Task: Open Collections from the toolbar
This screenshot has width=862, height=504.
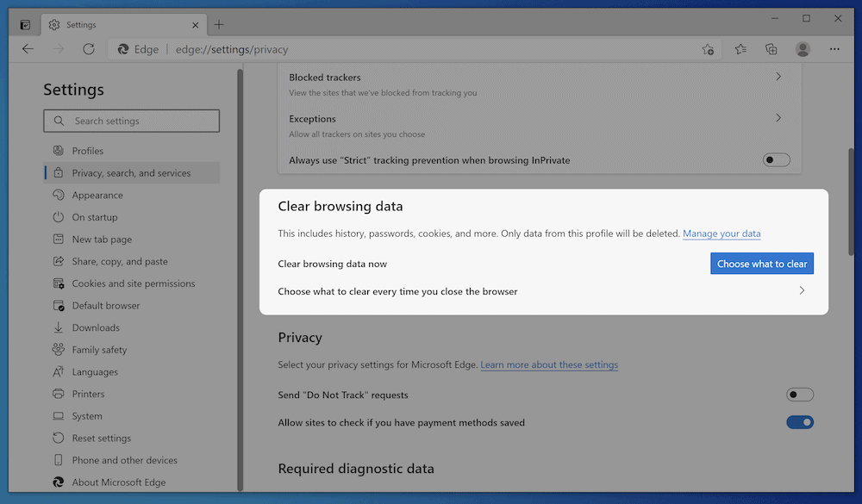Action: coord(771,49)
